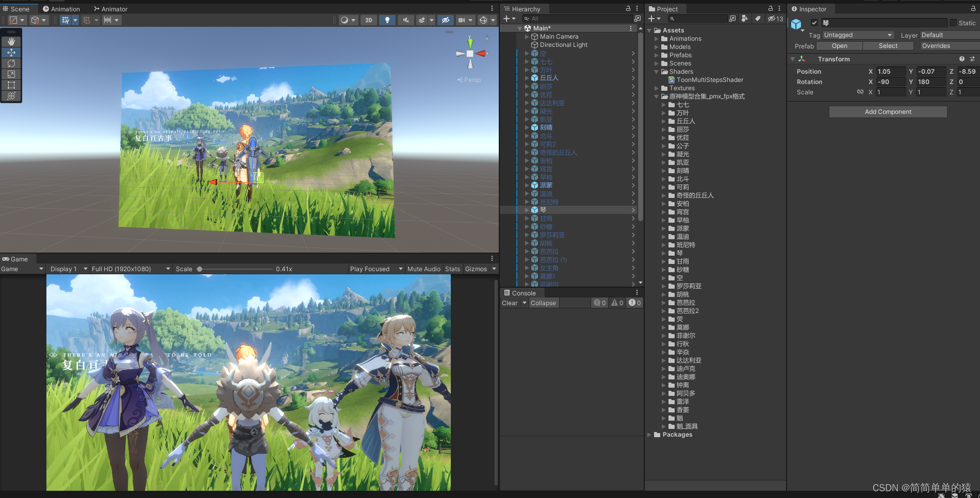Click the Scale constrain proportions link icon
Screen dimensions: 980x498
tap(860, 92)
